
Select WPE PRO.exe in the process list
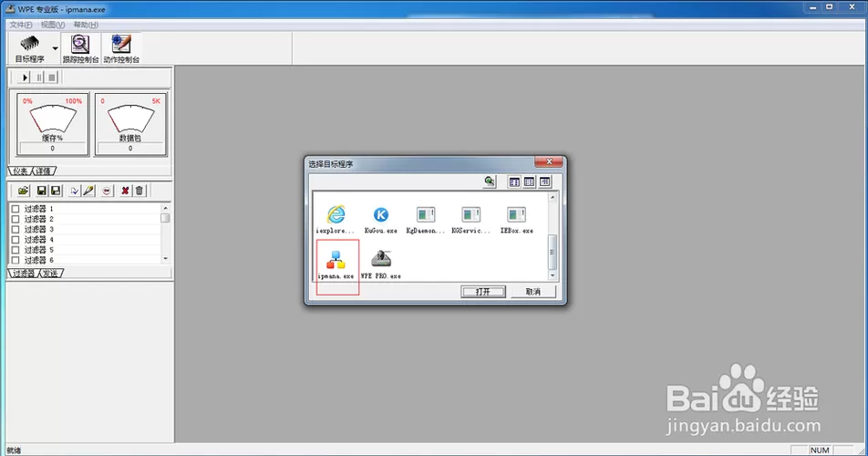pos(381,264)
